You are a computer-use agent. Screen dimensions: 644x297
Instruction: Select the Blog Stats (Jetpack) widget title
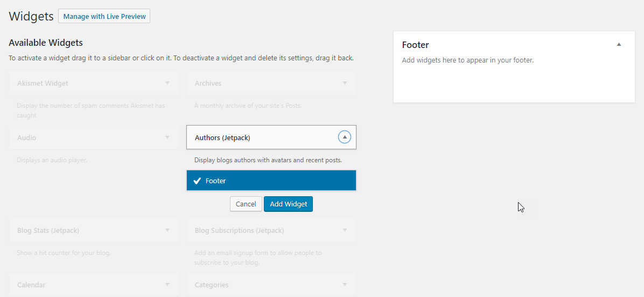click(48, 230)
